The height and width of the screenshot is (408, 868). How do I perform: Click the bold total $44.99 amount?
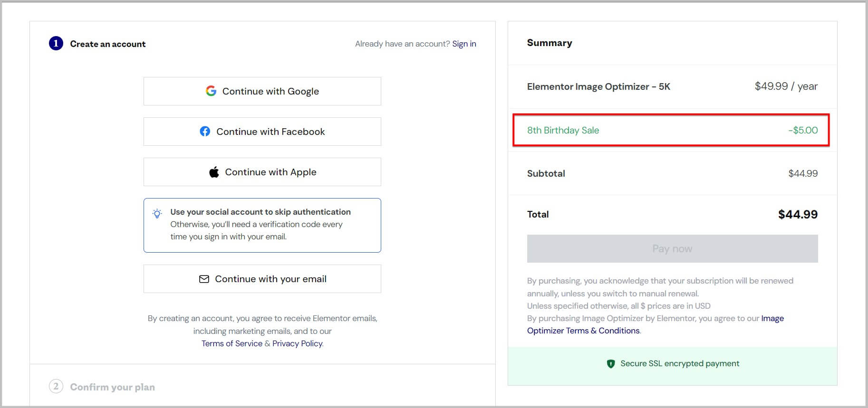[x=798, y=214]
